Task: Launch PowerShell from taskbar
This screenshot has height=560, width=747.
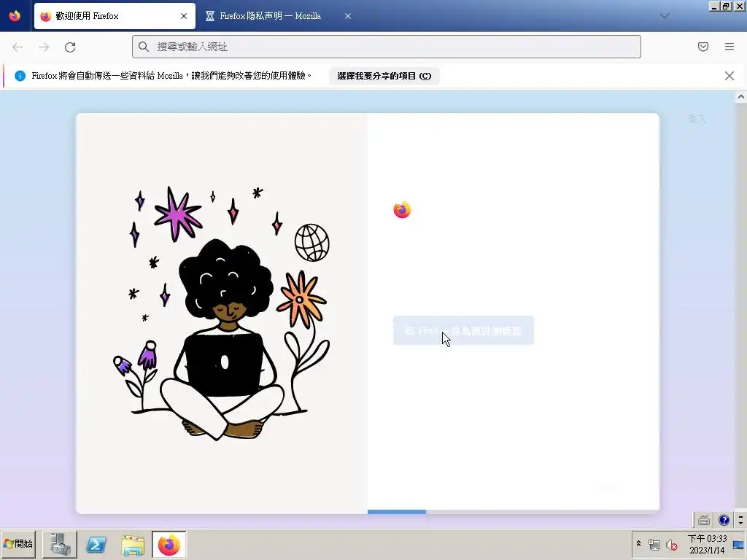Action: (x=96, y=544)
